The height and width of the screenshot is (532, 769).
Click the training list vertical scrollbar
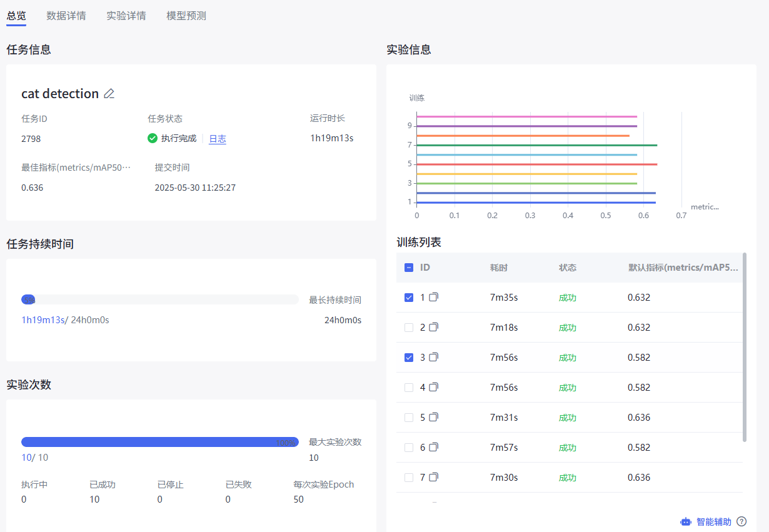click(x=745, y=347)
